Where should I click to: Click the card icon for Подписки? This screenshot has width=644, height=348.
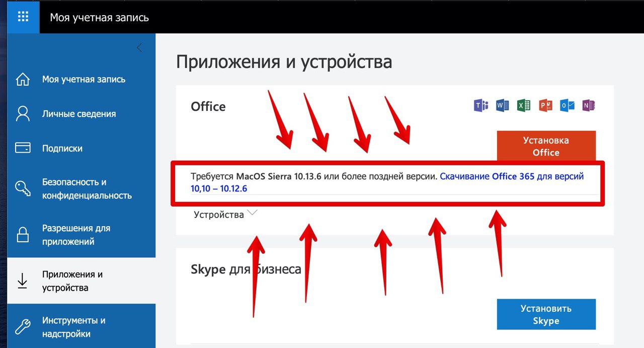pos(23,148)
